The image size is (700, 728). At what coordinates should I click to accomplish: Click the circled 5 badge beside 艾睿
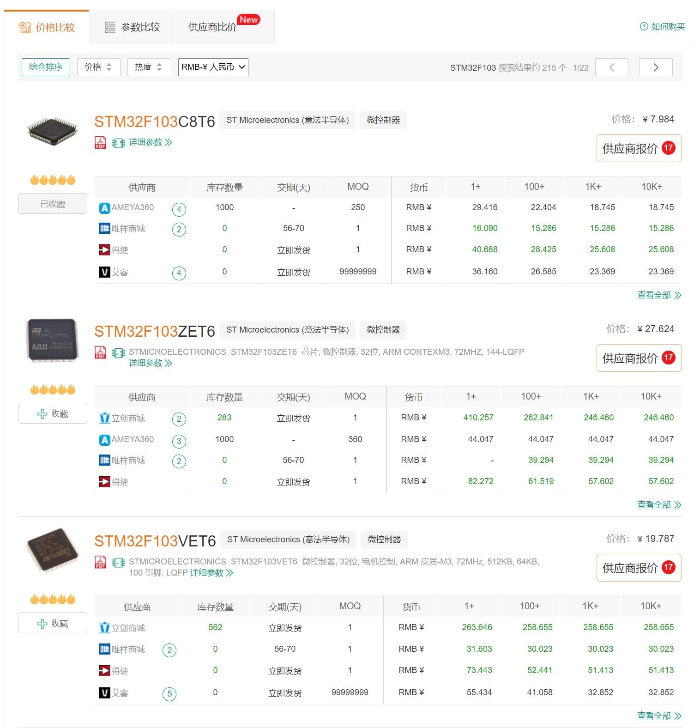coord(169,693)
